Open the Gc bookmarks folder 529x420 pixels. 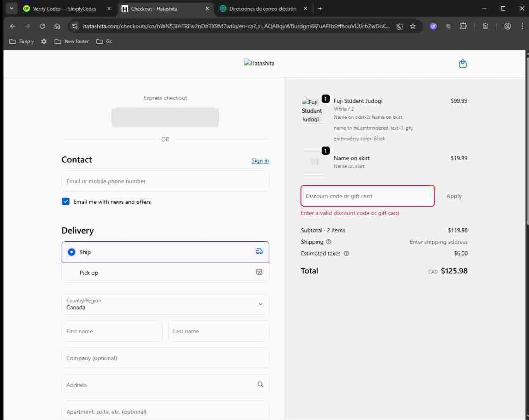104,41
